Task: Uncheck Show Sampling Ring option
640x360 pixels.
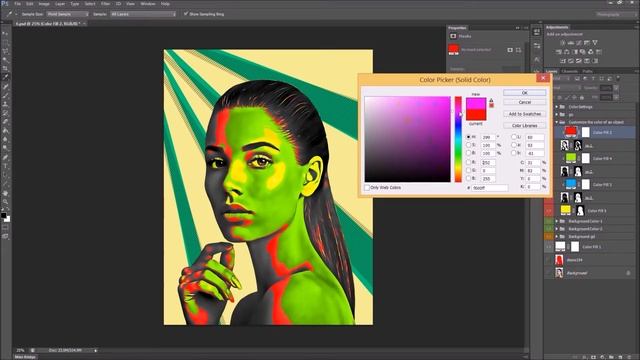Action: (x=186, y=14)
